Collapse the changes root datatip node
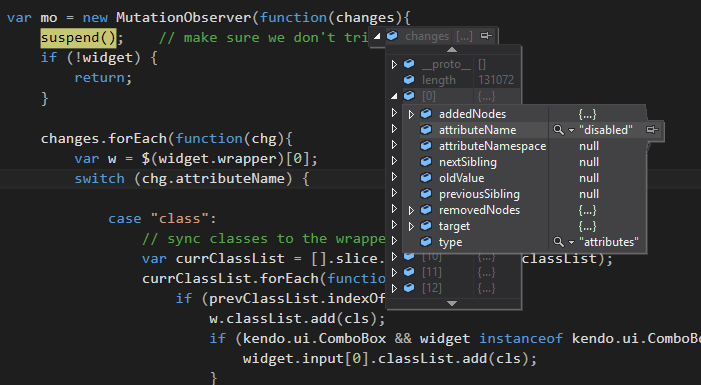Screen dimensions: 701x385 [x=377, y=36]
